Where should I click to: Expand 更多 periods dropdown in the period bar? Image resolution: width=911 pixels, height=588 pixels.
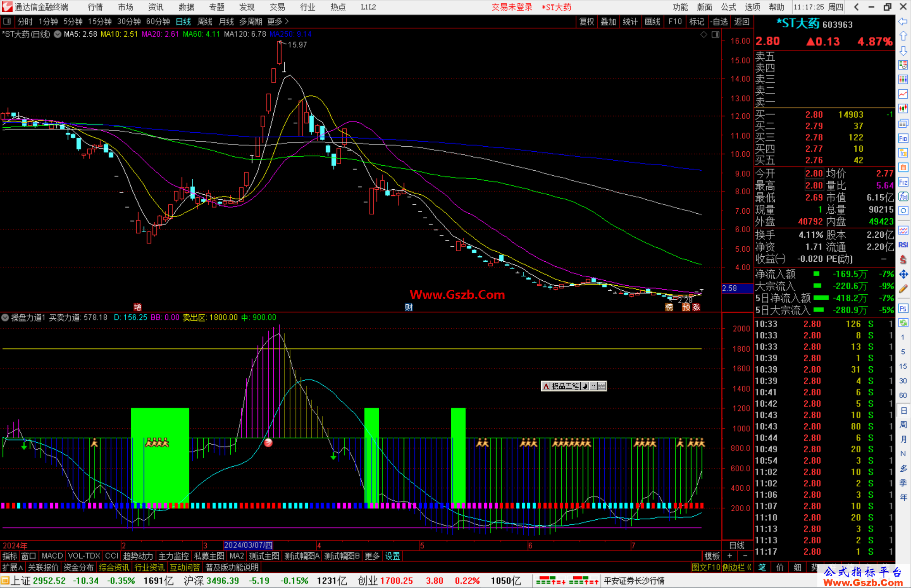point(278,21)
